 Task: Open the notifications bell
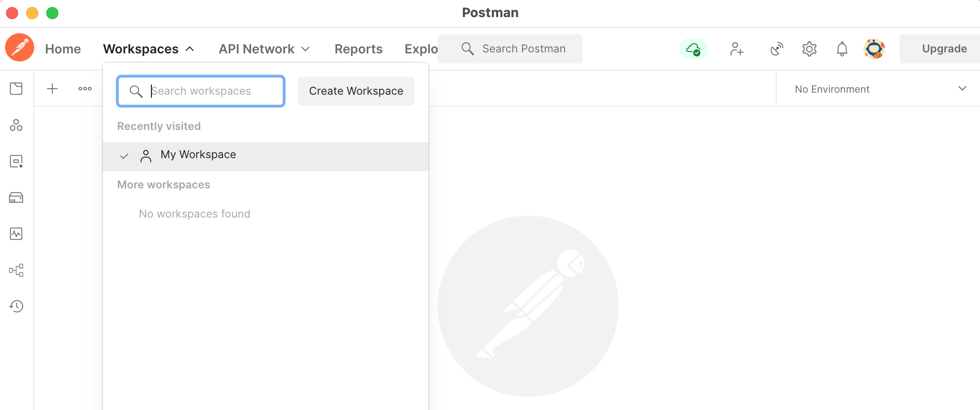842,49
